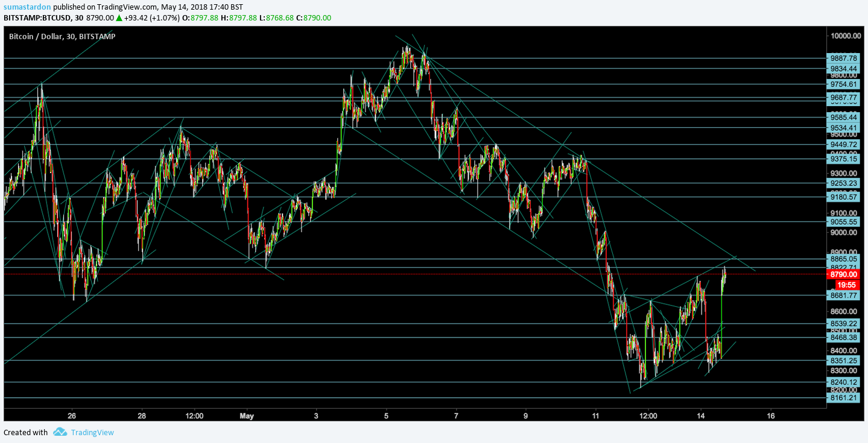The height and width of the screenshot is (443, 868).
Task: Select the 8468.38 price label
Action: click(843, 338)
